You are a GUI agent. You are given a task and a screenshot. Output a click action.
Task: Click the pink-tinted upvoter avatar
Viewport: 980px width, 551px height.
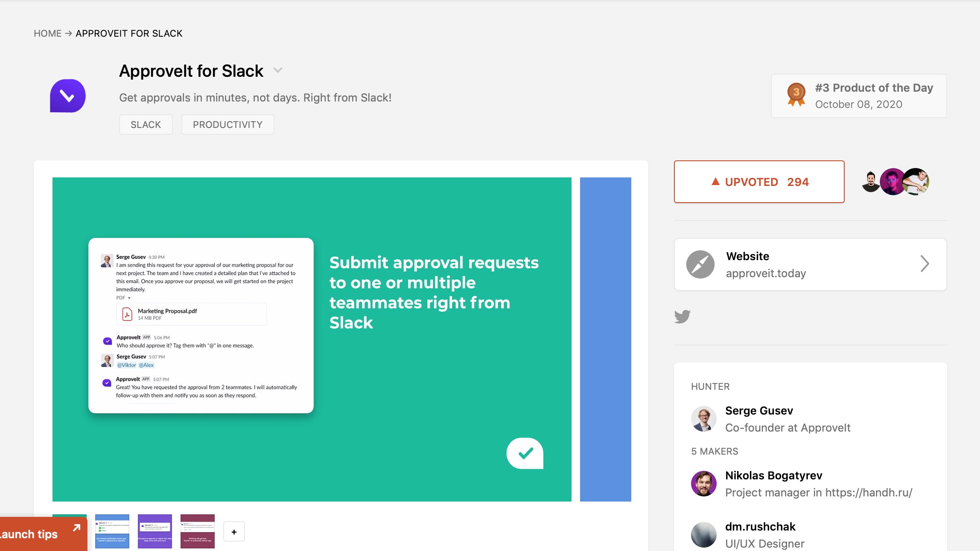click(x=893, y=182)
